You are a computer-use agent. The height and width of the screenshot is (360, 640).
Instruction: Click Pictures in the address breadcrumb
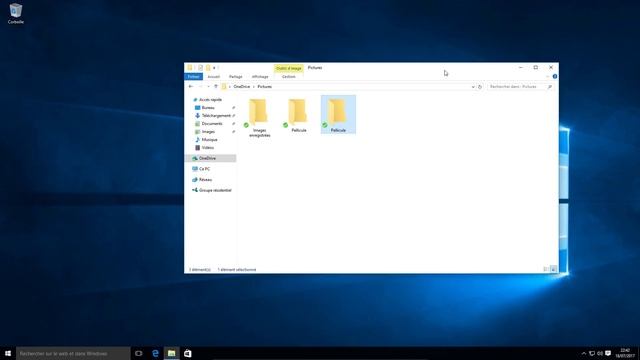pyautogui.click(x=264, y=87)
